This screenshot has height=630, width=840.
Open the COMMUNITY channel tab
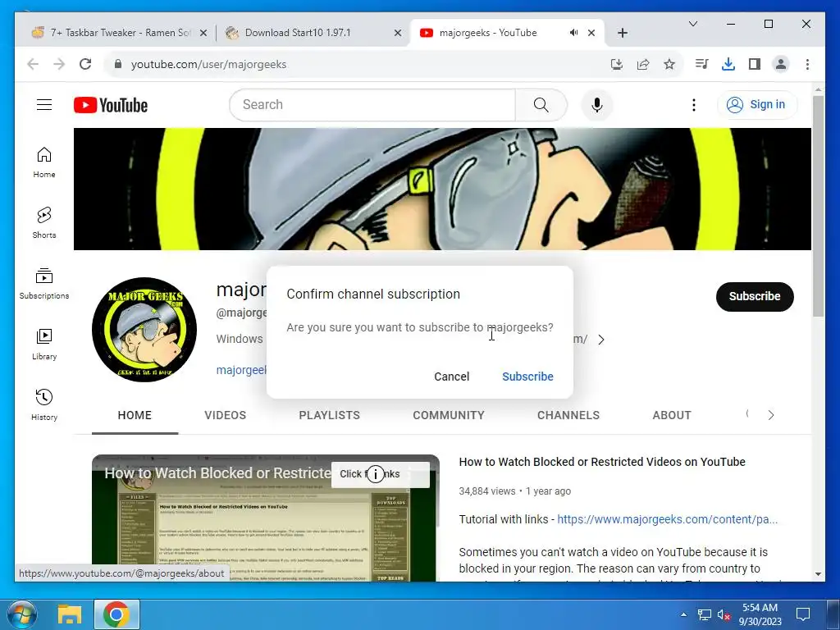(449, 415)
